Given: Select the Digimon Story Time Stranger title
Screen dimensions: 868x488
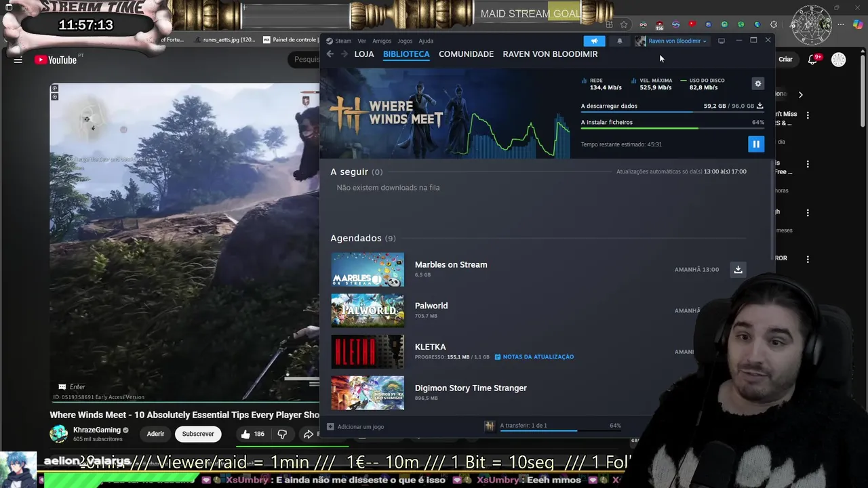Looking at the screenshot, I should (x=471, y=388).
